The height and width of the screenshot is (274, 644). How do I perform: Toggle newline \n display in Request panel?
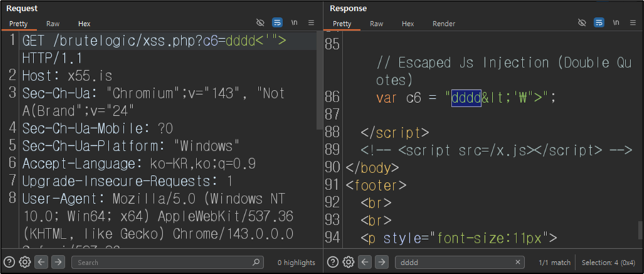pos(294,23)
